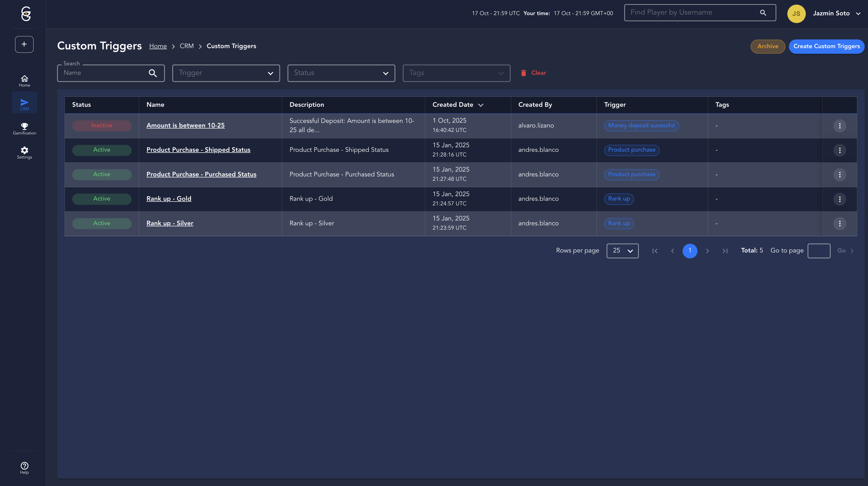This screenshot has height=486, width=868.
Task: Open the rows per page dropdown
Action: point(622,251)
